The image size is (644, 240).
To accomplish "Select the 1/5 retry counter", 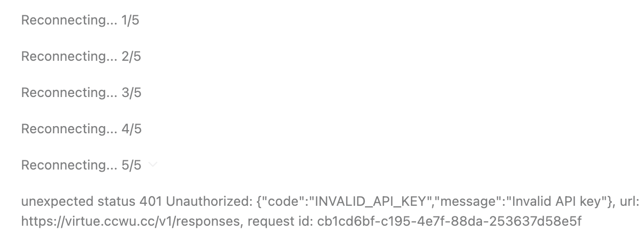I will pyautogui.click(x=131, y=20).
